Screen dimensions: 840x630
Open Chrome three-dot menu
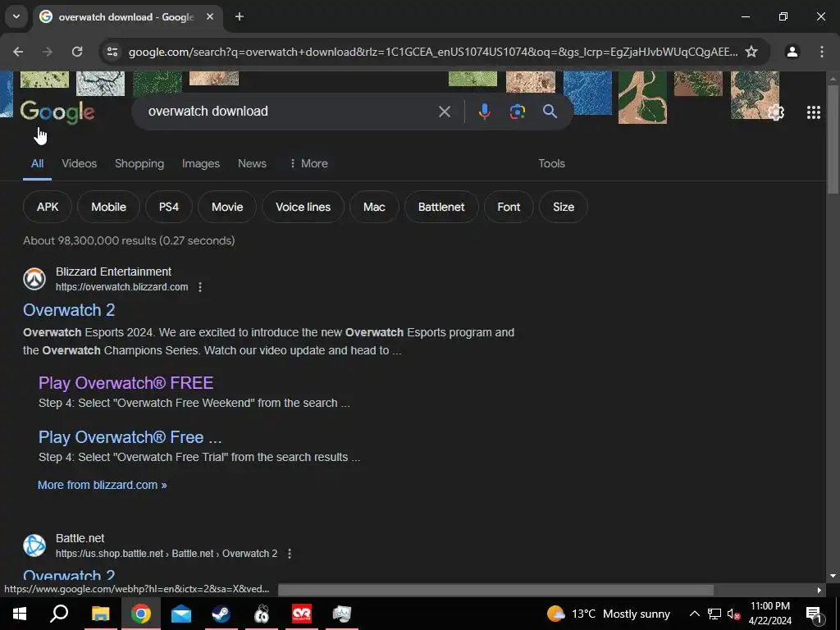tap(822, 52)
